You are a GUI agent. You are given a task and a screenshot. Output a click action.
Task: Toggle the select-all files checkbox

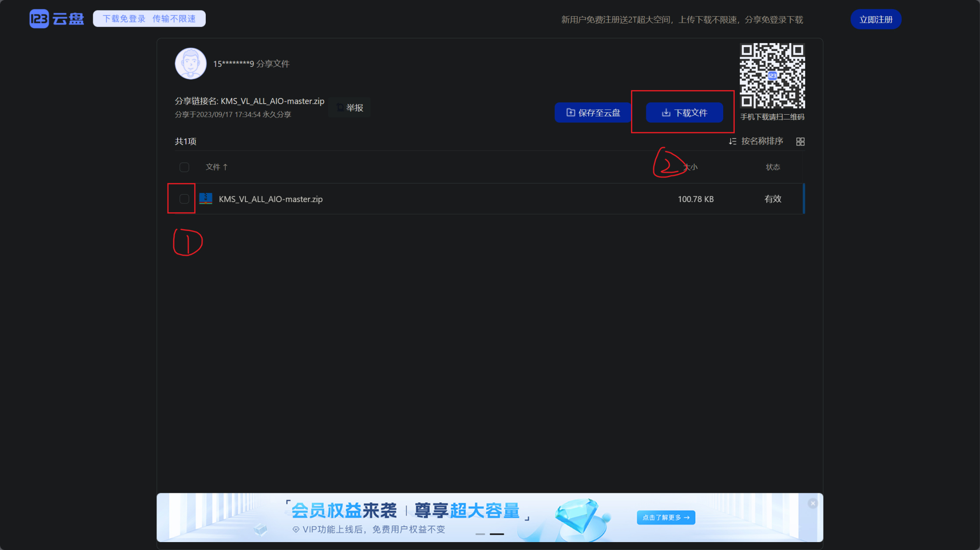tap(184, 167)
